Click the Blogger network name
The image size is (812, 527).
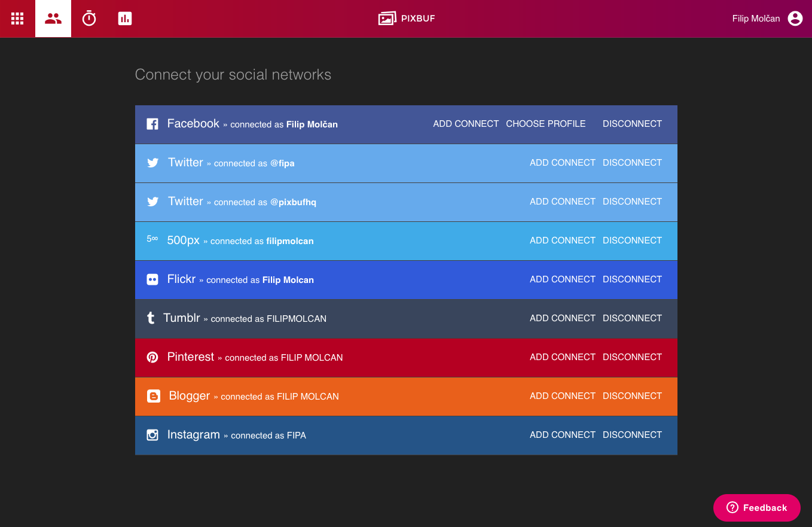point(190,395)
